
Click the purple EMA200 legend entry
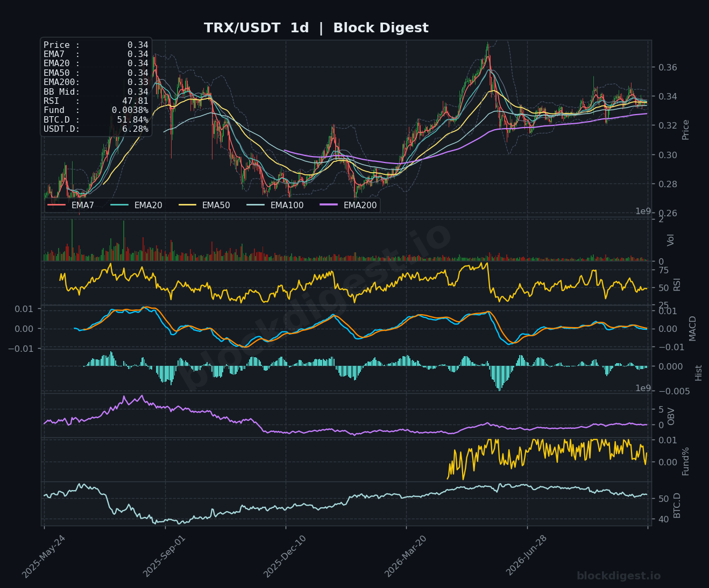[348, 205]
